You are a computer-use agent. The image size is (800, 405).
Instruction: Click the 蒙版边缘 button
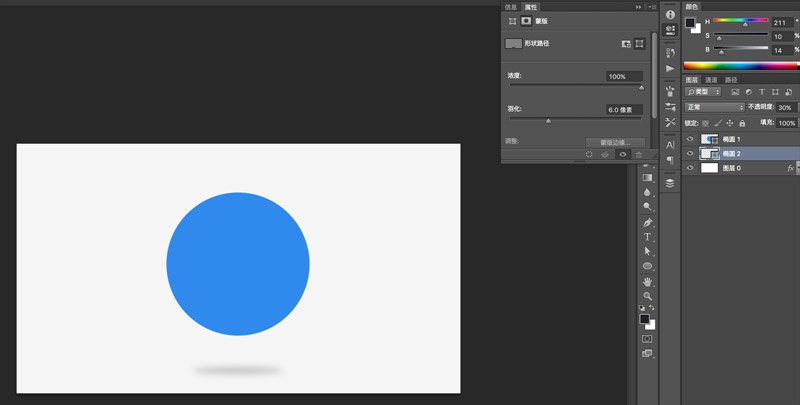pyautogui.click(x=615, y=142)
